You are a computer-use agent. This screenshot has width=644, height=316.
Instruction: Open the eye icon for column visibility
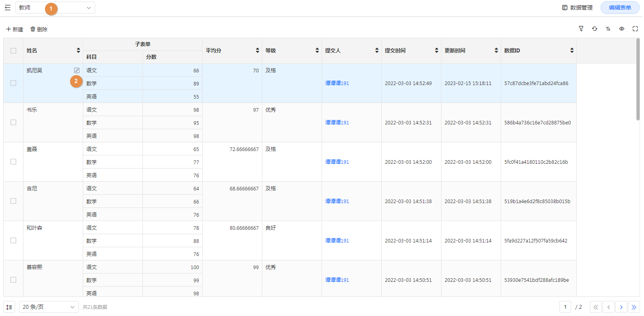tap(622, 29)
